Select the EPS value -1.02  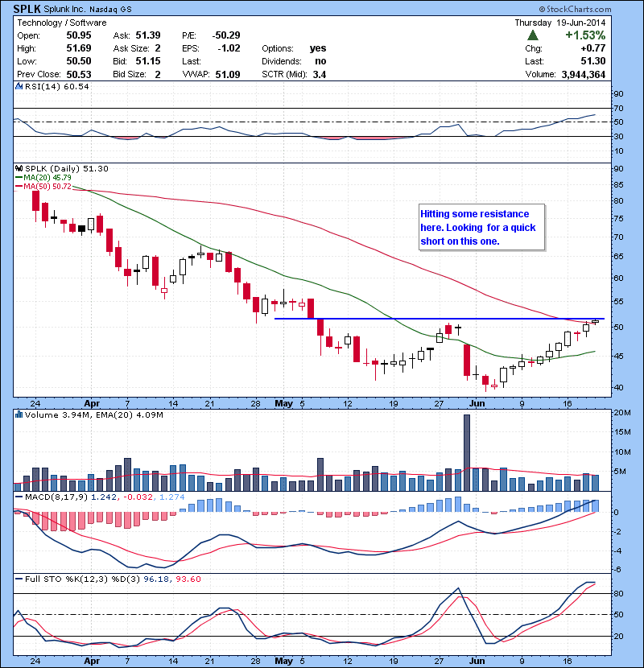tap(229, 48)
